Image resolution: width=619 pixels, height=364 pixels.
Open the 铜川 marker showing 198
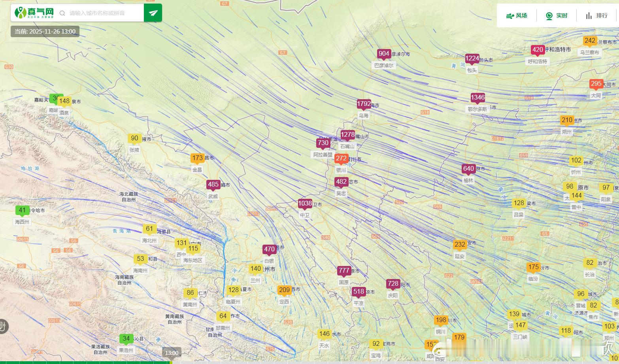point(441,320)
